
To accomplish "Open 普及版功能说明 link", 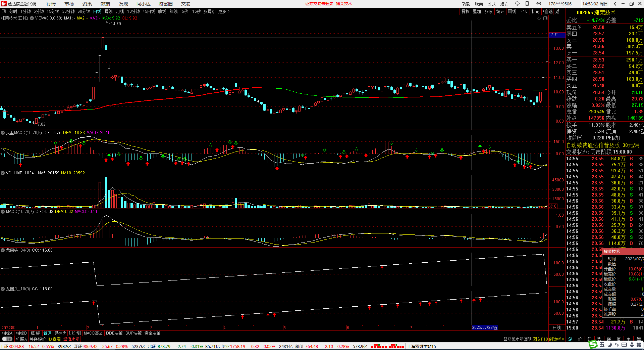I will [x=517, y=339].
